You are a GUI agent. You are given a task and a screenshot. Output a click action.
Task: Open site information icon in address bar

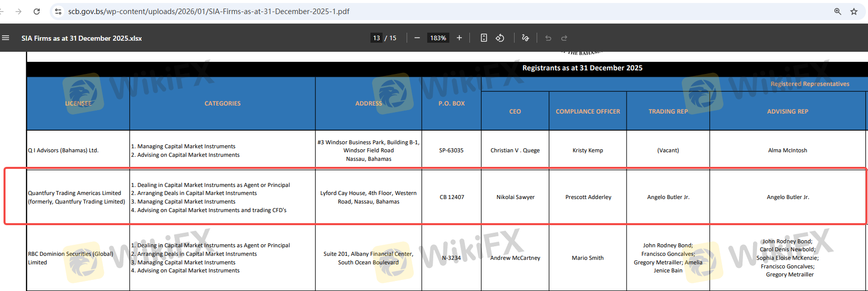[x=58, y=11]
